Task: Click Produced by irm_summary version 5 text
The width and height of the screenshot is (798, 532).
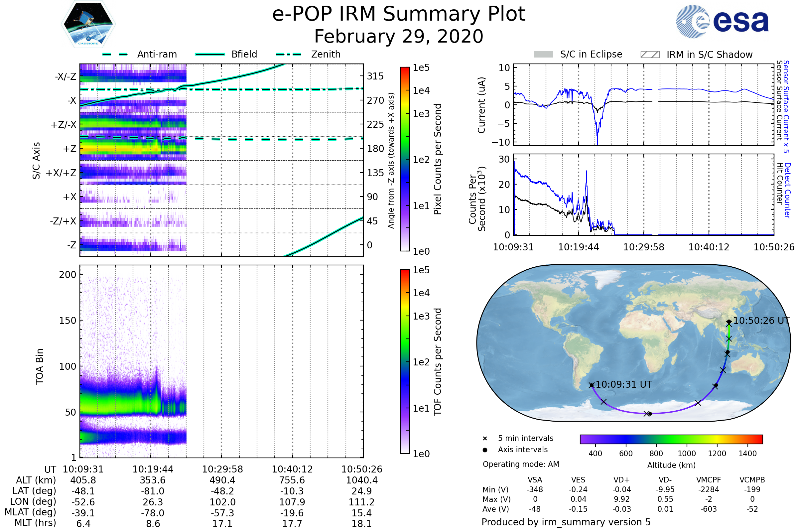Action: tap(566, 522)
